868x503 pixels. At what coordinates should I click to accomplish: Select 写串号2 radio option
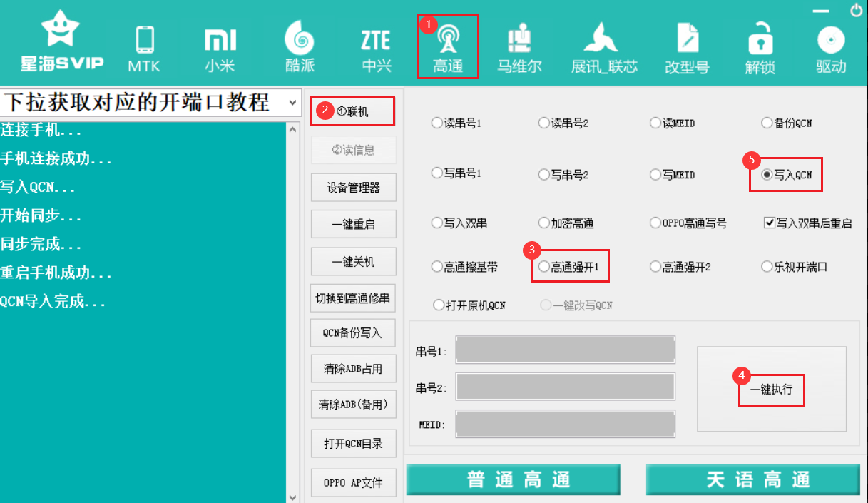click(x=563, y=174)
